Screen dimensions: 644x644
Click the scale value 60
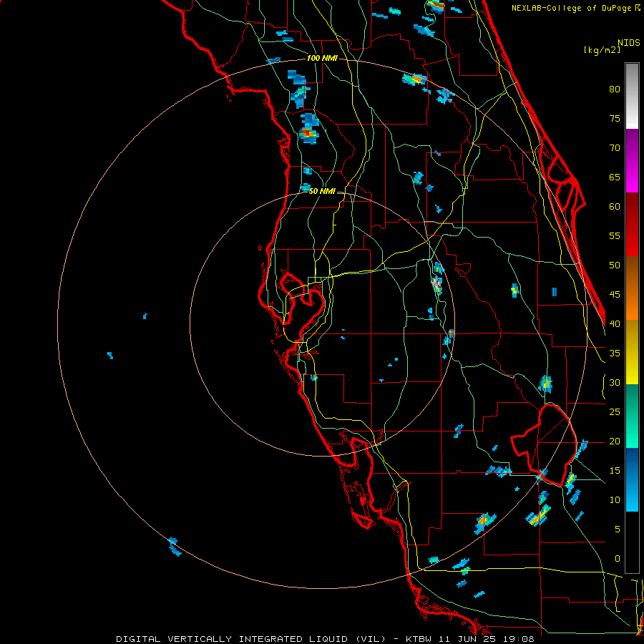click(615, 207)
